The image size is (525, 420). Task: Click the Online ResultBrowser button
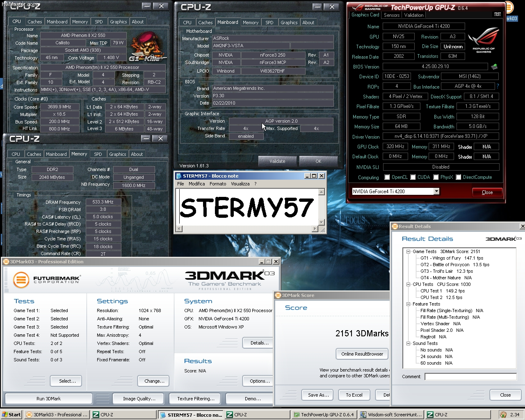tap(362, 354)
